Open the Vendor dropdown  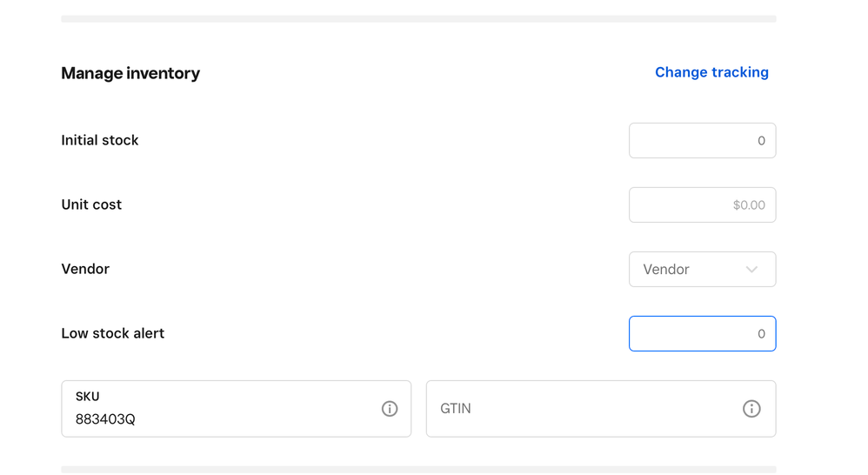click(x=687, y=270)
